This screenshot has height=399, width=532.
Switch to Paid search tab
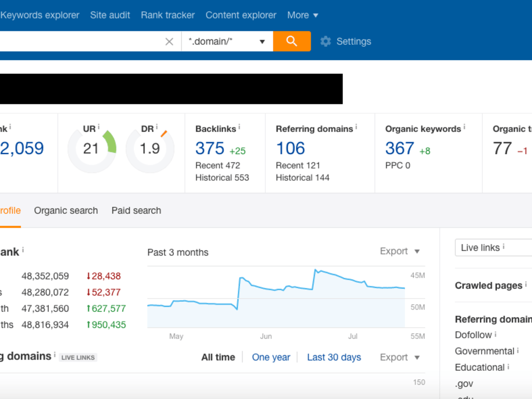click(x=136, y=211)
